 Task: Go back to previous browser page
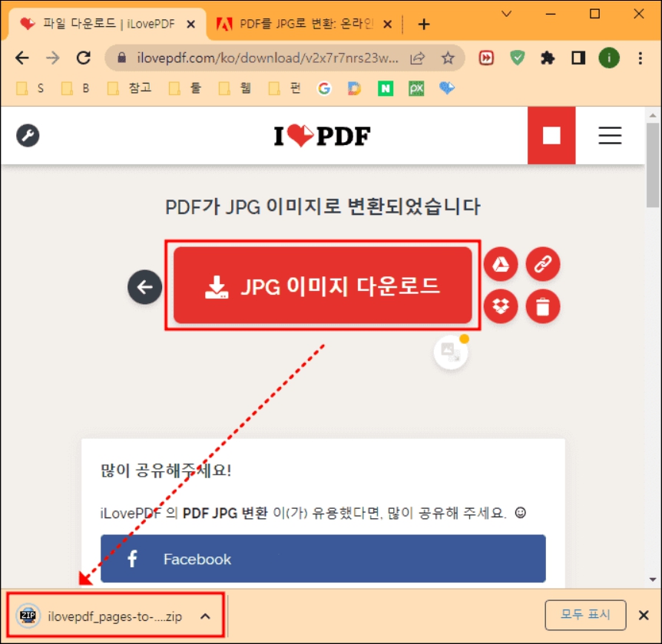click(x=22, y=58)
